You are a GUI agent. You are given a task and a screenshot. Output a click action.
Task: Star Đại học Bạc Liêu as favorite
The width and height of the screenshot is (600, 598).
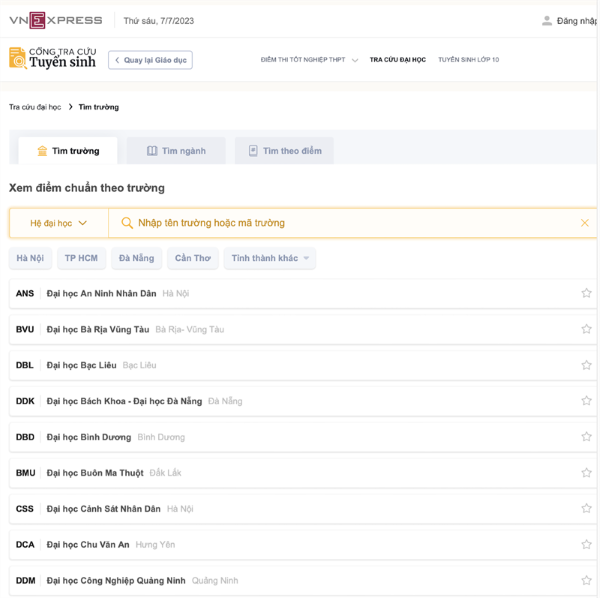point(586,365)
